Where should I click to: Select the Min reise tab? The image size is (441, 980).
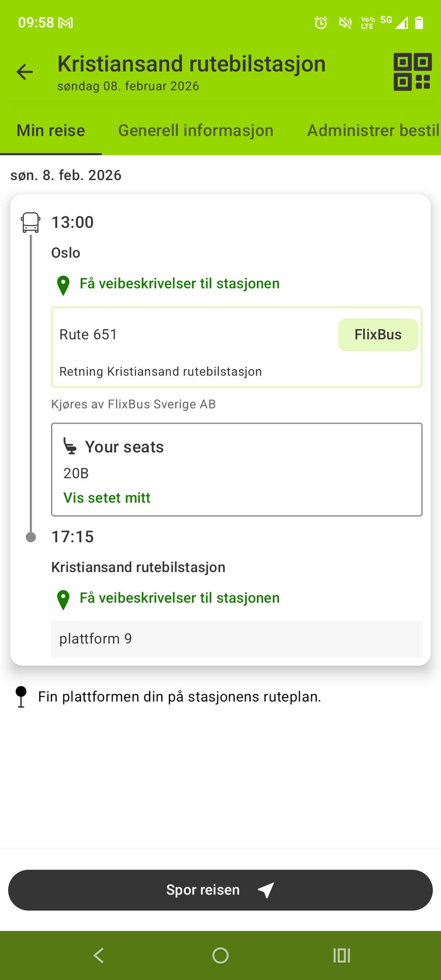coord(51,130)
